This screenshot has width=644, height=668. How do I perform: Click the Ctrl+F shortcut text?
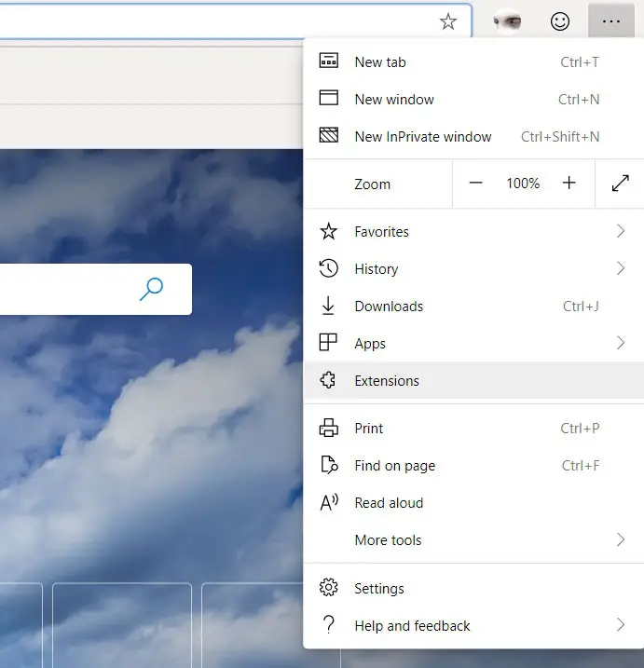pyautogui.click(x=581, y=466)
